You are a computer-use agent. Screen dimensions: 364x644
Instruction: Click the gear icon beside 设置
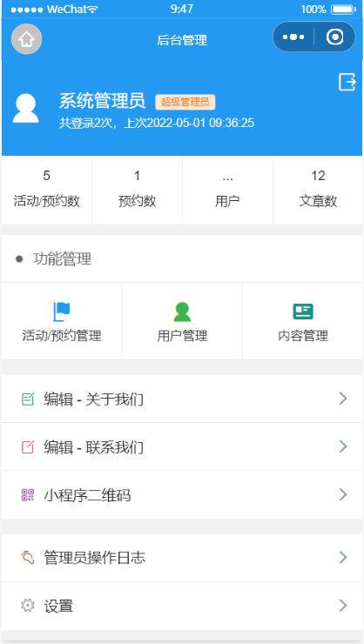28,606
